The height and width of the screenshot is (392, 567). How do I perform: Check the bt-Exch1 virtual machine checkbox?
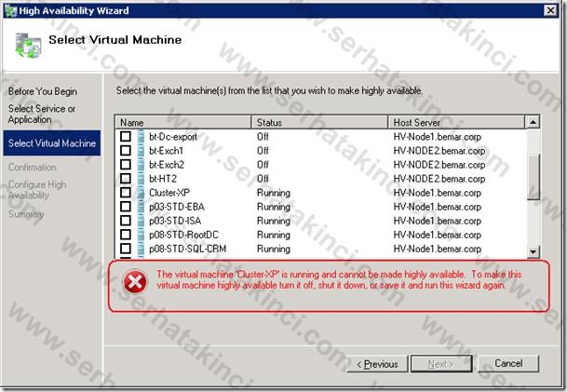click(x=126, y=151)
